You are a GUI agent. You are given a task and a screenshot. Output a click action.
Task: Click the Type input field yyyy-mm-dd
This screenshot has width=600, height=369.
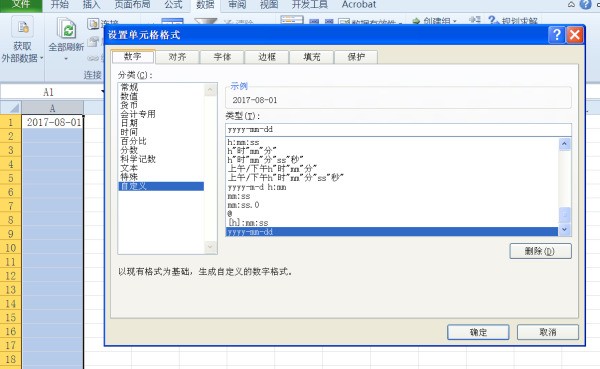[398, 130]
